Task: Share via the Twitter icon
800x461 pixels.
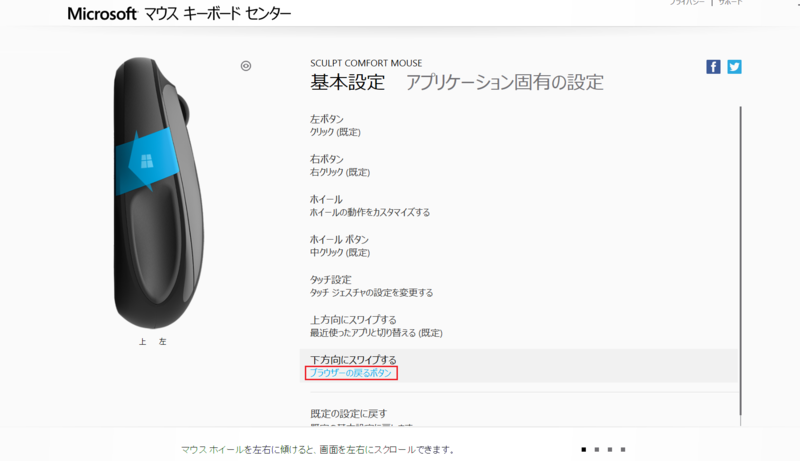Action: [x=734, y=67]
